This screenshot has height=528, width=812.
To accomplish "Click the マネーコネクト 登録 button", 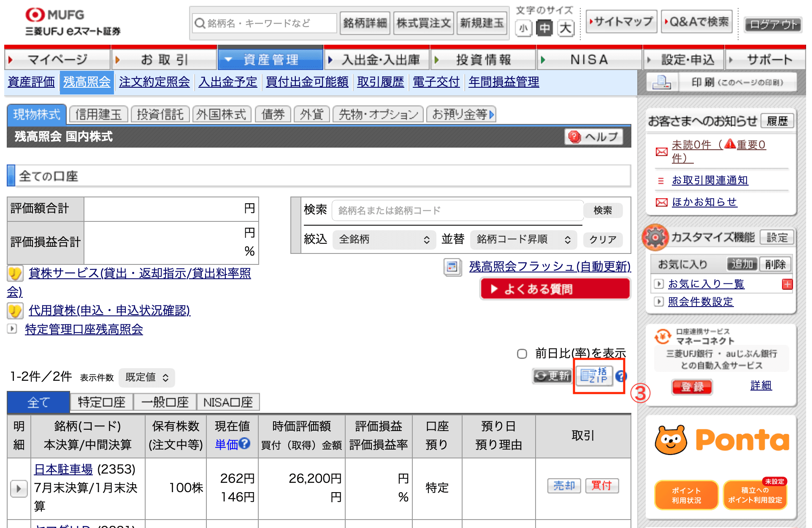I will tap(692, 387).
